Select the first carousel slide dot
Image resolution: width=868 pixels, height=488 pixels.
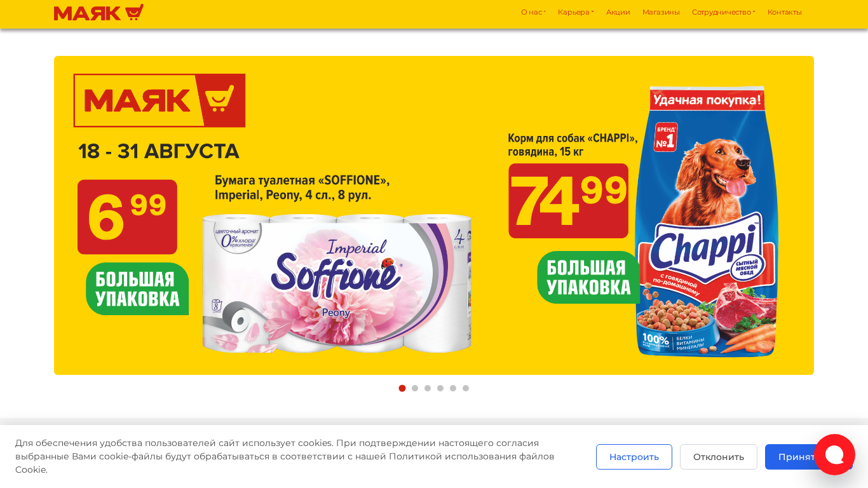tap(402, 388)
